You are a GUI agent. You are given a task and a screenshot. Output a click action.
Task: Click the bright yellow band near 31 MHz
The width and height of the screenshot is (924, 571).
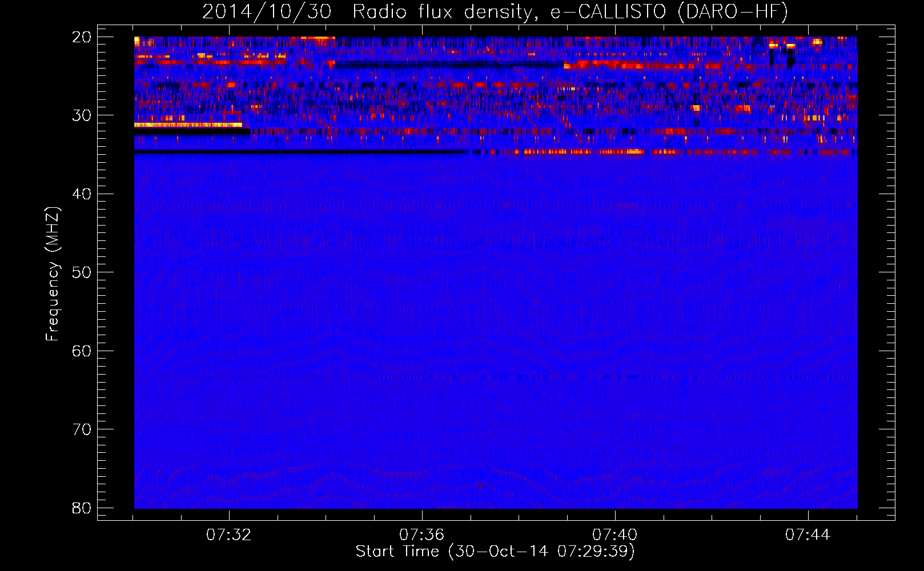point(188,124)
